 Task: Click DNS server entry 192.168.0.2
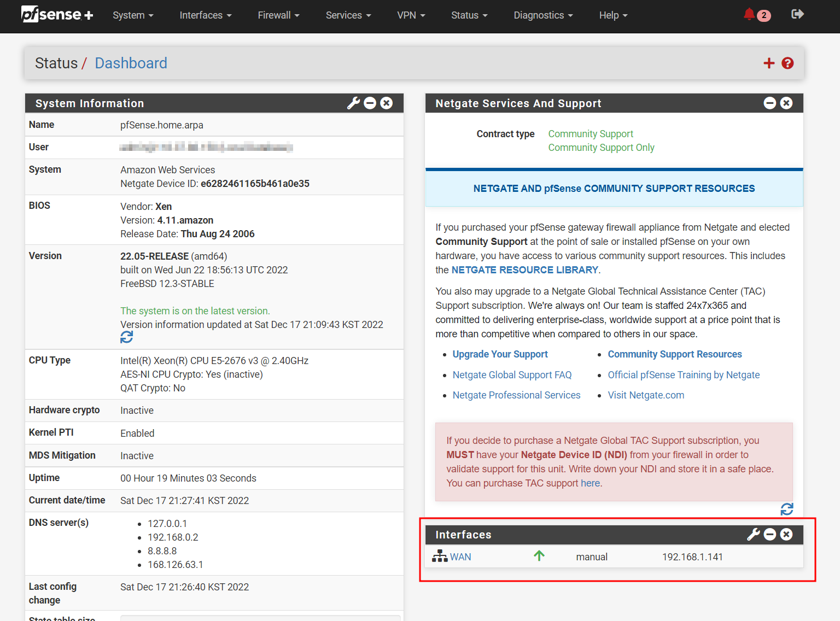[x=173, y=537]
